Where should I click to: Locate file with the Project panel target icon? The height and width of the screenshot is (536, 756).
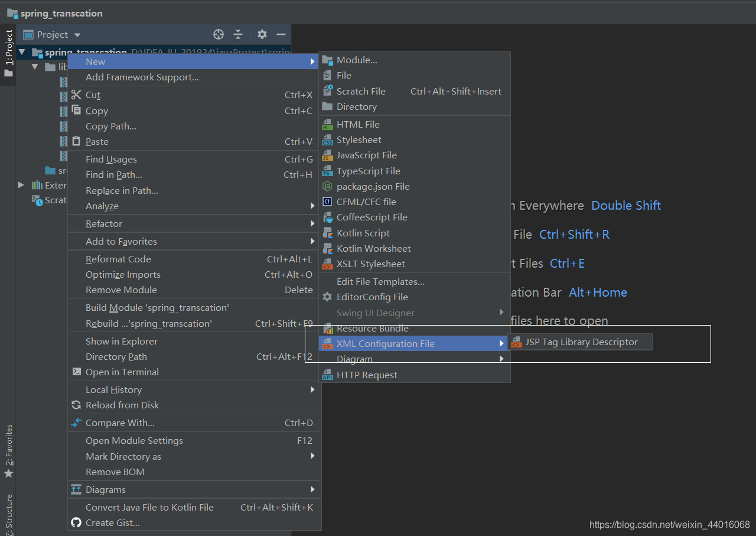(219, 34)
